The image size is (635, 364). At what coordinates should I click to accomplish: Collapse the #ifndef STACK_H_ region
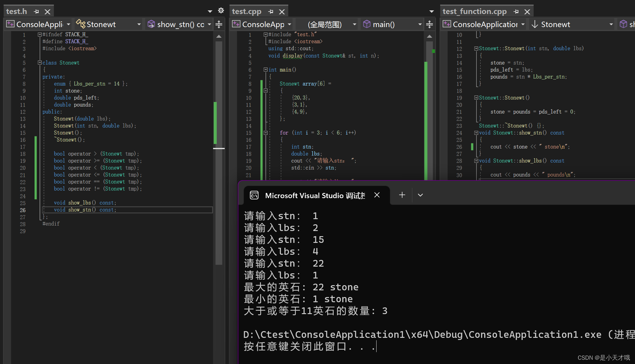click(x=40, y=35)
